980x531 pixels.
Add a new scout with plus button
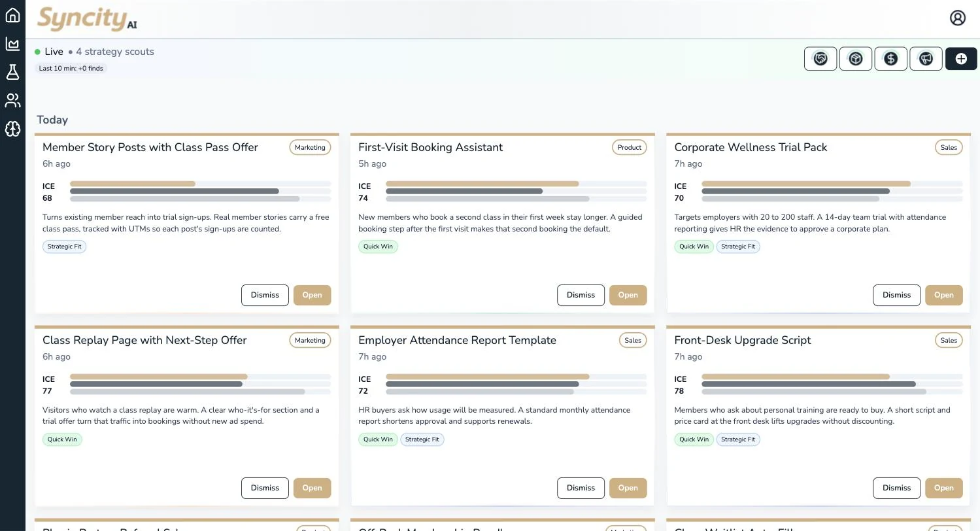961,59
